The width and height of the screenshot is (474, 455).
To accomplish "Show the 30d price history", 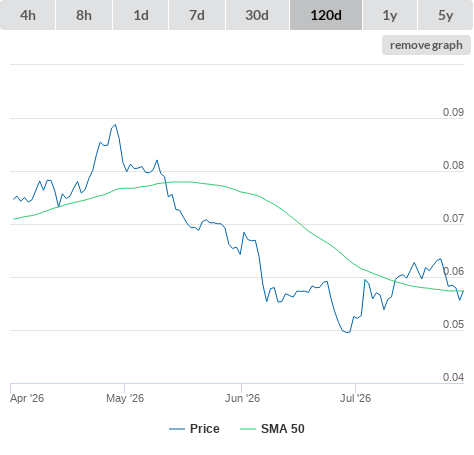I will (257, 15).
